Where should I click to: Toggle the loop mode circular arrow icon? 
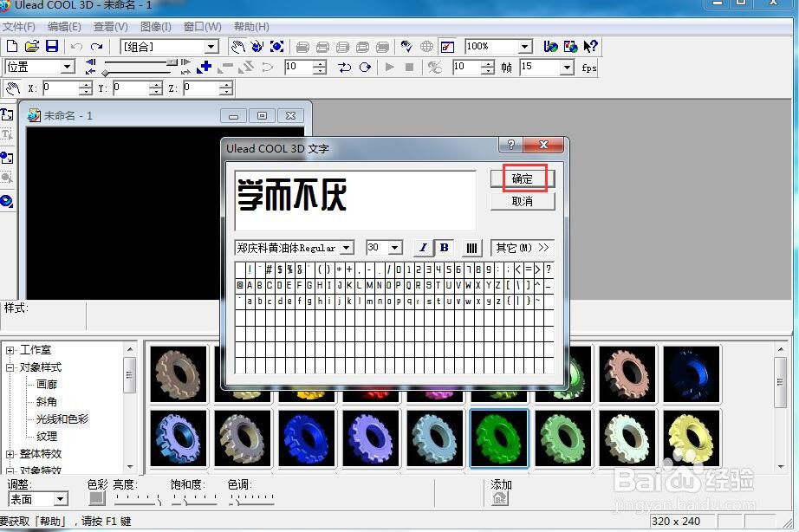tap(365, 68)
